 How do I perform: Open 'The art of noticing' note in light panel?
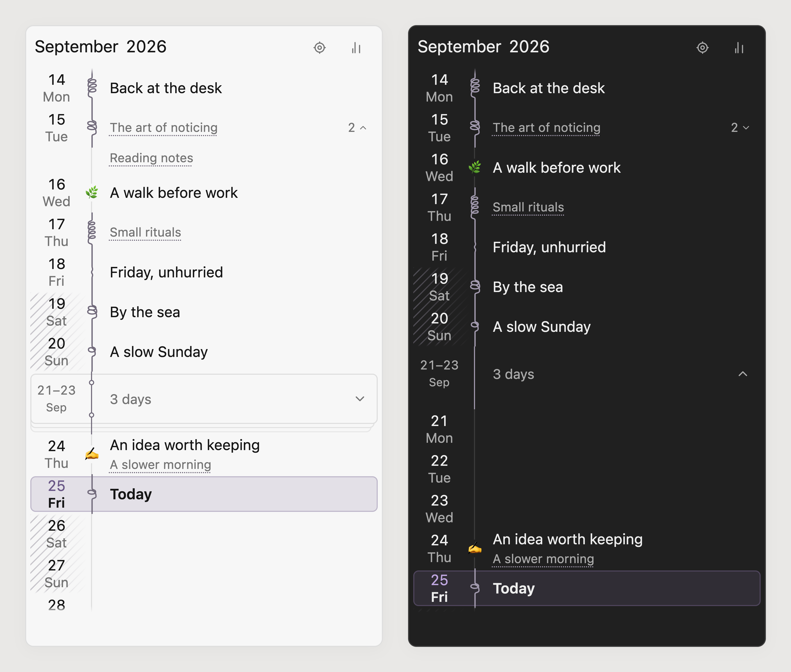point(163,128)
